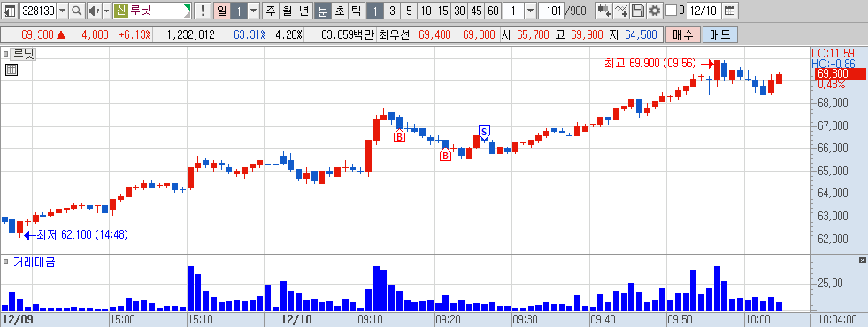Viewport: 868px width, 327px height.
Task: Choose the 60 minute interval button
Action: (x=493, y=10)
